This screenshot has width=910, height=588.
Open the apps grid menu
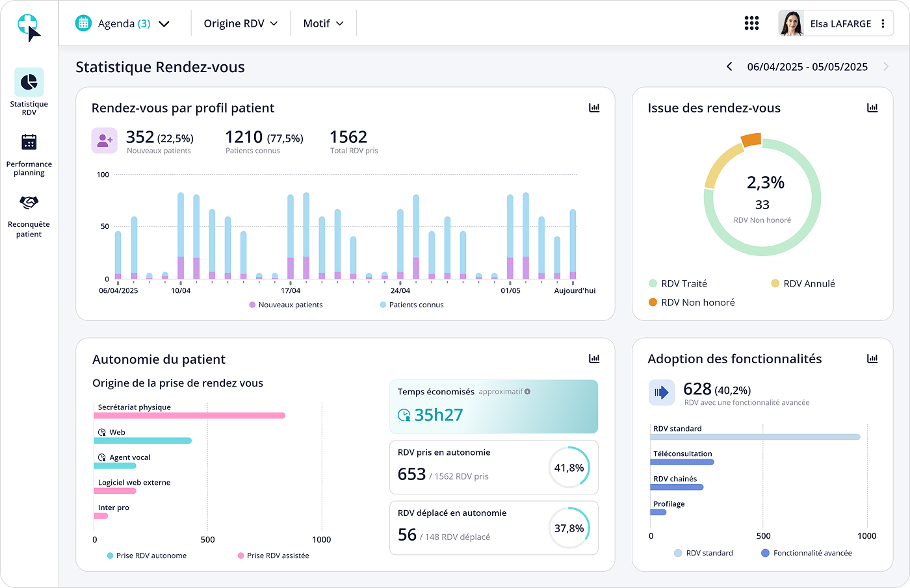751,23
